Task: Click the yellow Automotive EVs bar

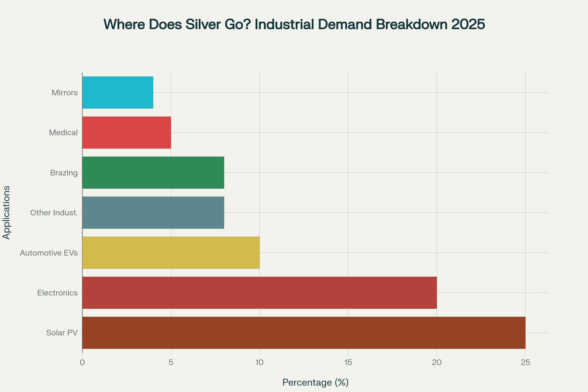Action: [171, 253]
